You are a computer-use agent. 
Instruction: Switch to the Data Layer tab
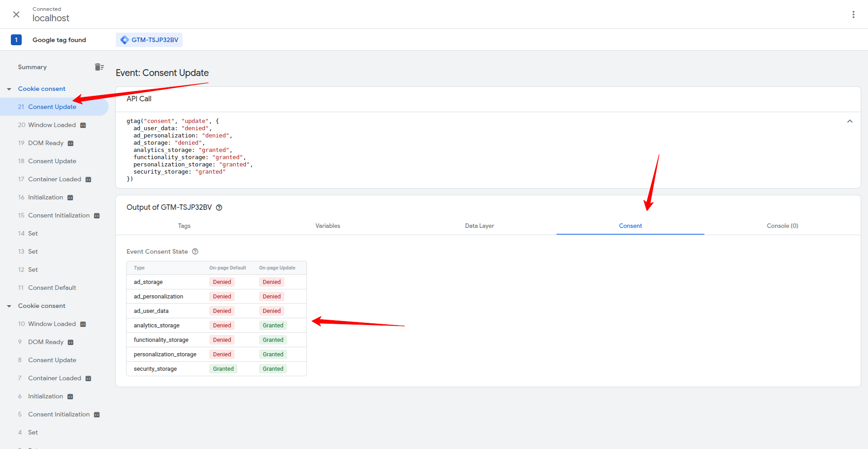tap(479, 226)
